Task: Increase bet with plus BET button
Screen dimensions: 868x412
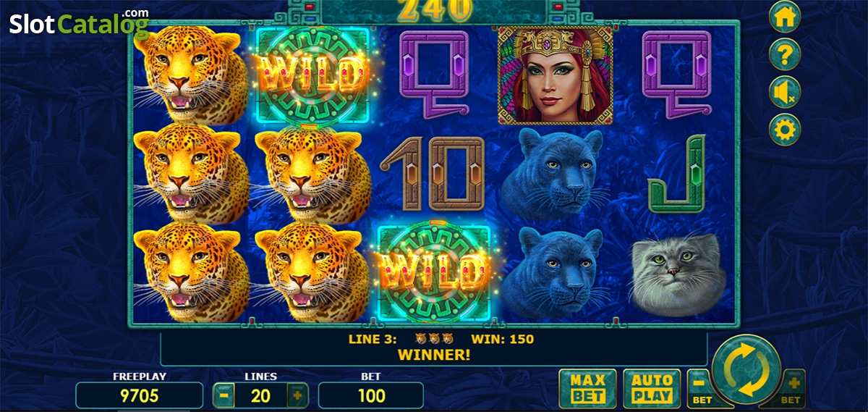Action: [x=791, y=388]
